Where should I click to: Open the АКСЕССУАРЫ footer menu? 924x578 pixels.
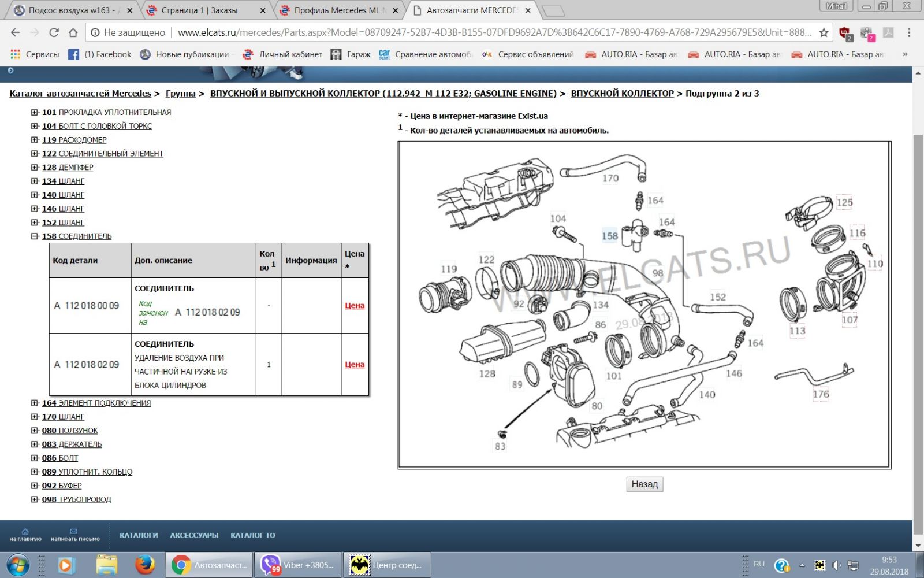click(194, 535)
